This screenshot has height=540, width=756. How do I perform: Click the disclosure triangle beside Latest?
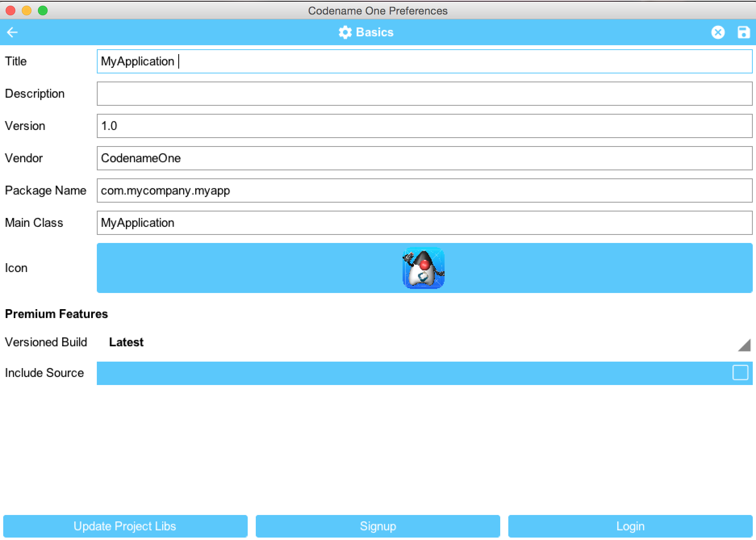(746, 345)
